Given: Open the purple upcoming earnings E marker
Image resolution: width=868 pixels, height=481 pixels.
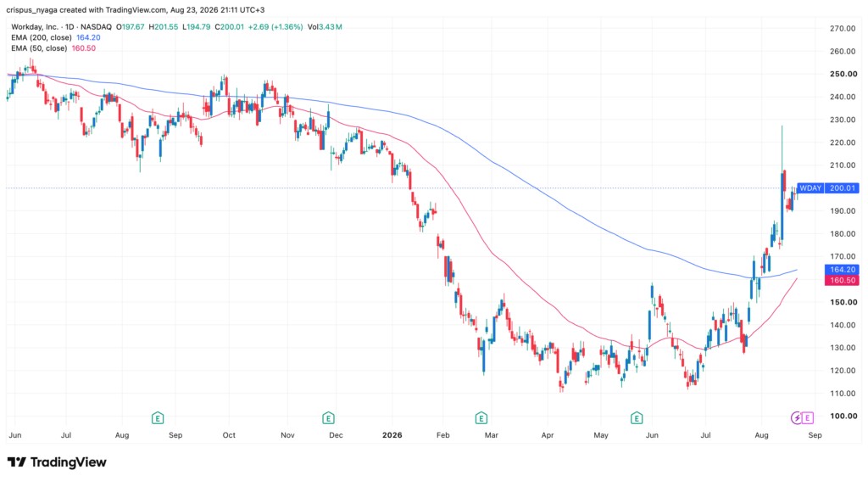Looking at the screenshot, I should (808, 418).
